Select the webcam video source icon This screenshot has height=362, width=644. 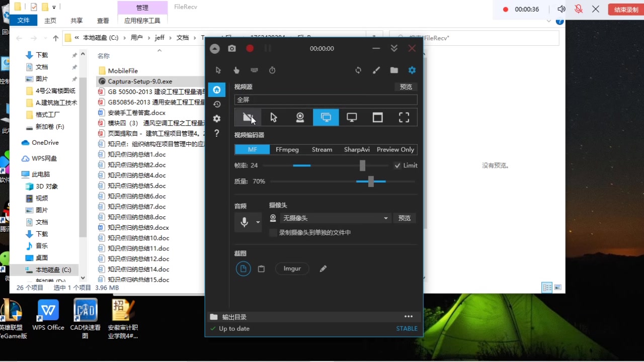300,117
